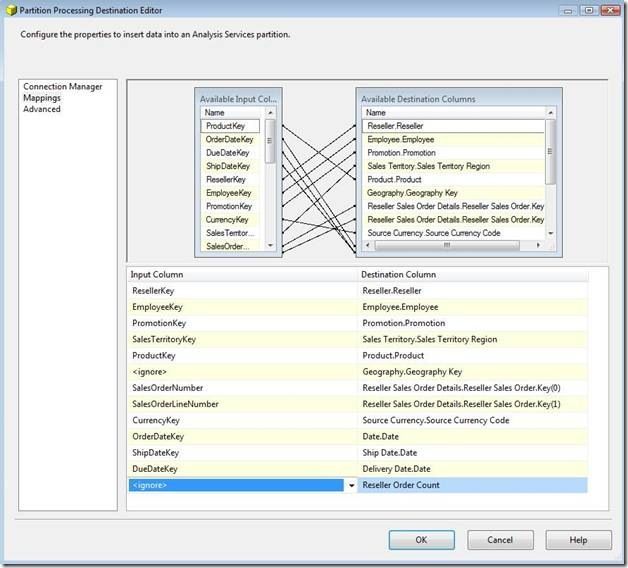The height and width of the screenshot is (568, 628).
Task: Click ResellerKey cell in mapping grid
Action: click(x=243, y=291)
